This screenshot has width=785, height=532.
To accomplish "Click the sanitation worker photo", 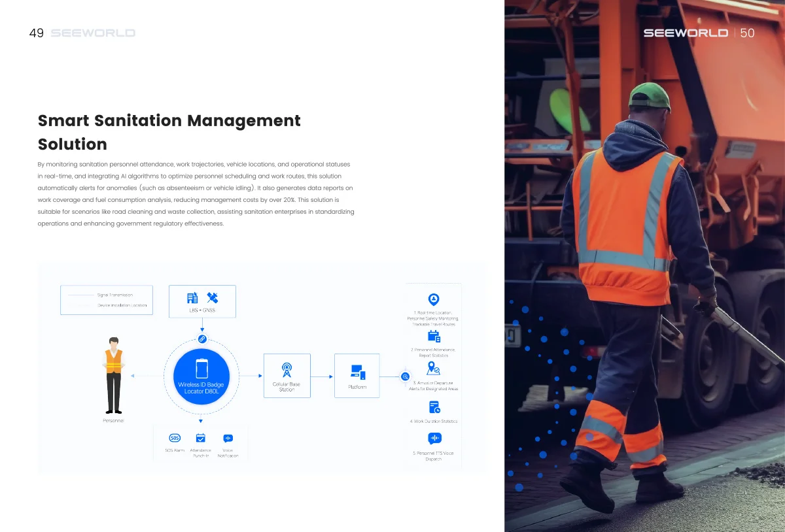I will coord(644,266).
